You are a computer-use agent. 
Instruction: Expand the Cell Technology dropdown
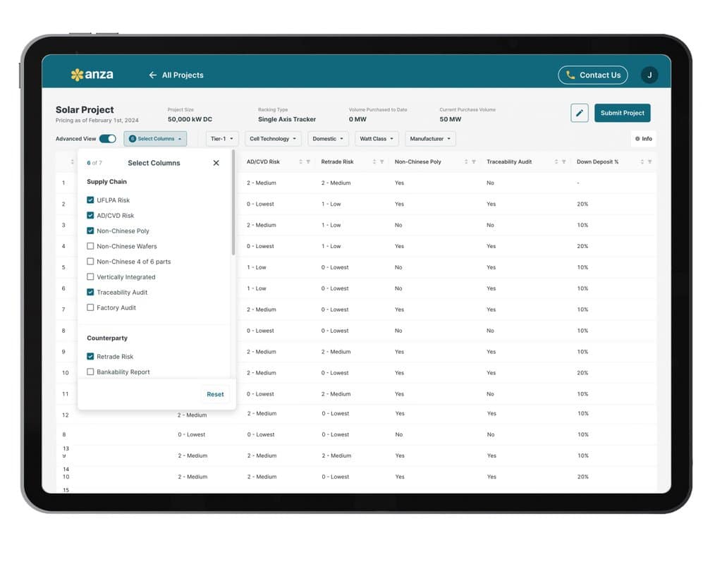(x=274, y=139)
